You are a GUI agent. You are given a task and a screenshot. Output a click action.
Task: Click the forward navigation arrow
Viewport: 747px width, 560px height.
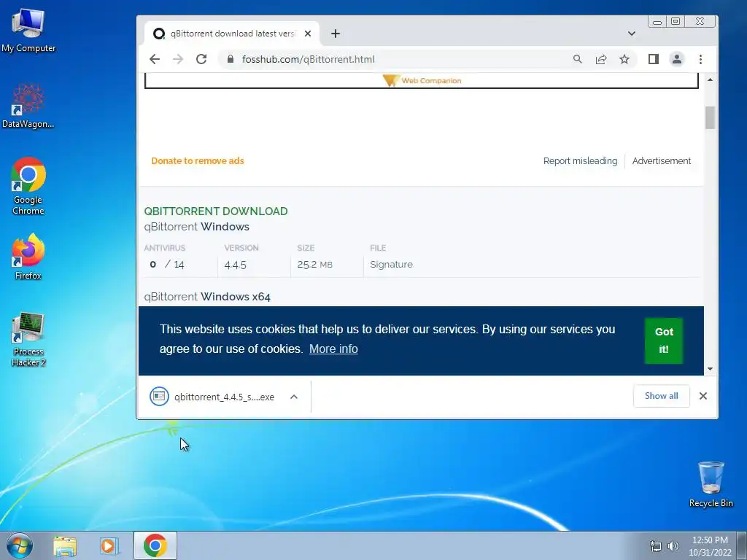coord(178,59)
